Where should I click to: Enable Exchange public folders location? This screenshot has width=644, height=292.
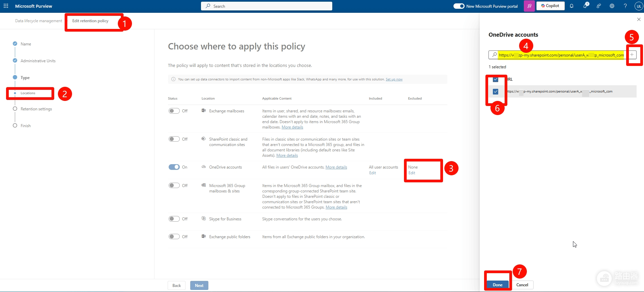[174, 236]
